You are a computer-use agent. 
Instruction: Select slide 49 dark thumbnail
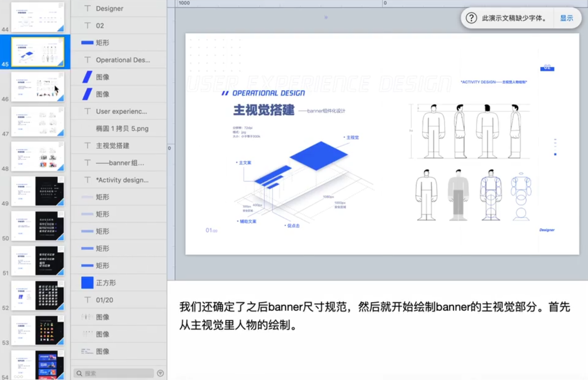(38, 191)
